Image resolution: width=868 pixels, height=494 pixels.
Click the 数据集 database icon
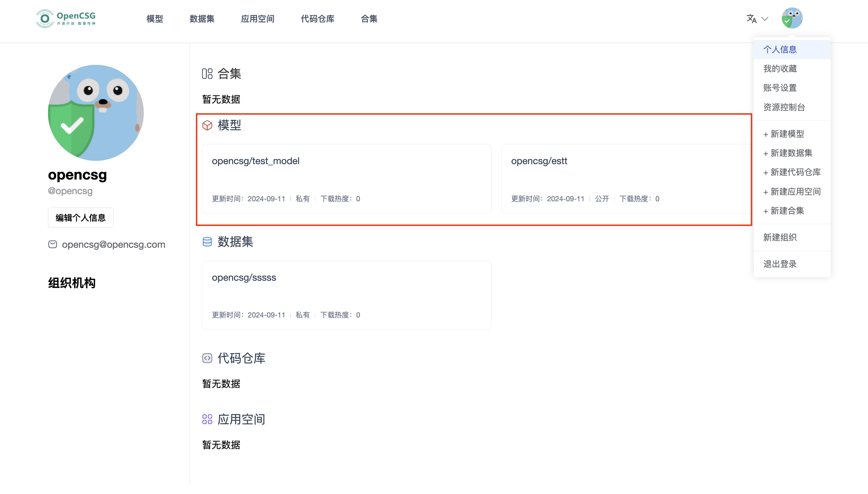click(x=207, y=242)
